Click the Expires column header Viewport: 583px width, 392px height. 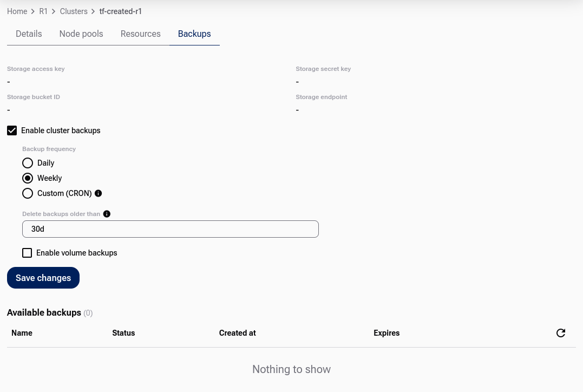click(387, 333)
